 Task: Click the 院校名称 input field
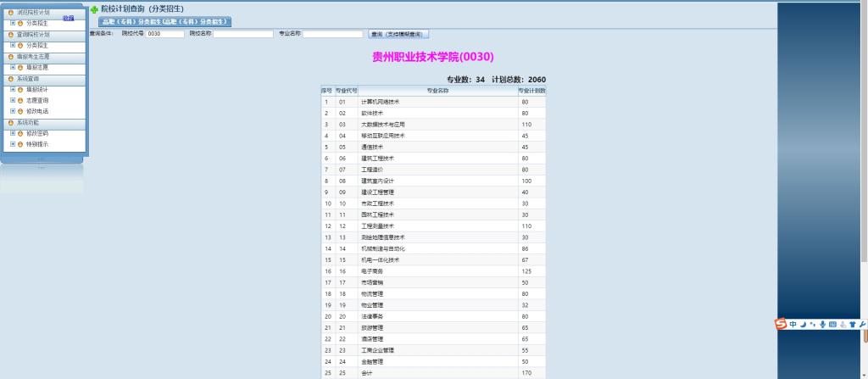(242, 34)
